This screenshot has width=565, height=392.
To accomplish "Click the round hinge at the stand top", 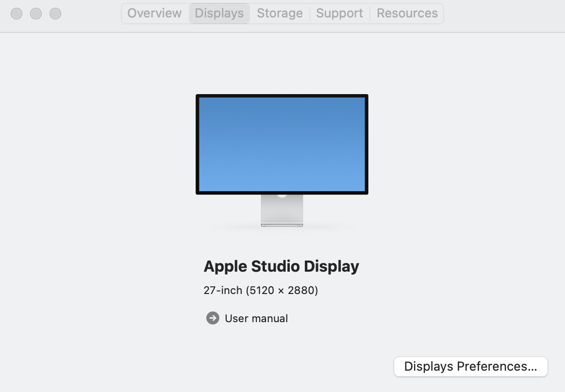I will (282, 195).
